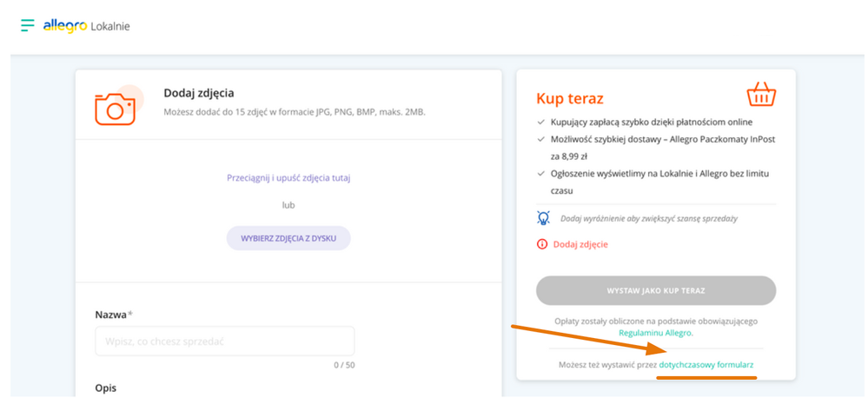The width and height of the screenshot is (868, 398).
Task: Open the hamburger menu icon
Action: [x=28, y=25]
